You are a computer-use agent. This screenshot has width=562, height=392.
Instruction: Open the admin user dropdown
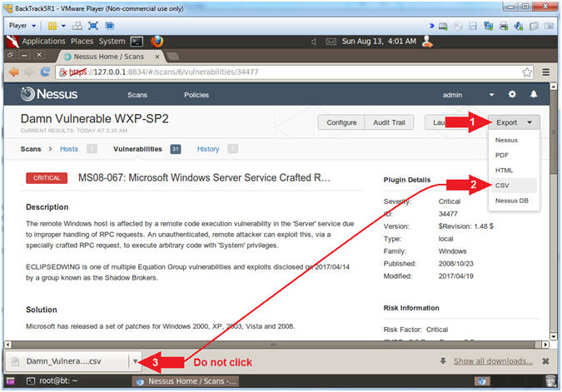[x=468, y=95]
